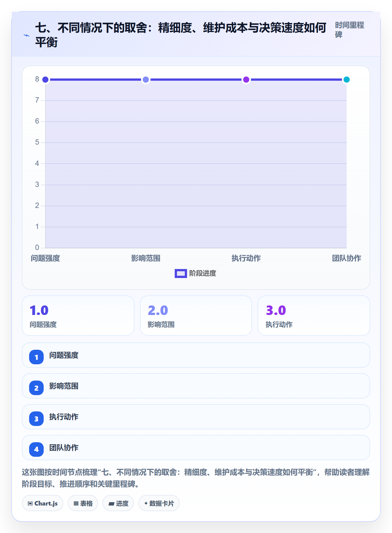Click the 执行动作 list row text
Image resolution: width=392 pixels, height=533 pixels.
[x=64, y=417]
